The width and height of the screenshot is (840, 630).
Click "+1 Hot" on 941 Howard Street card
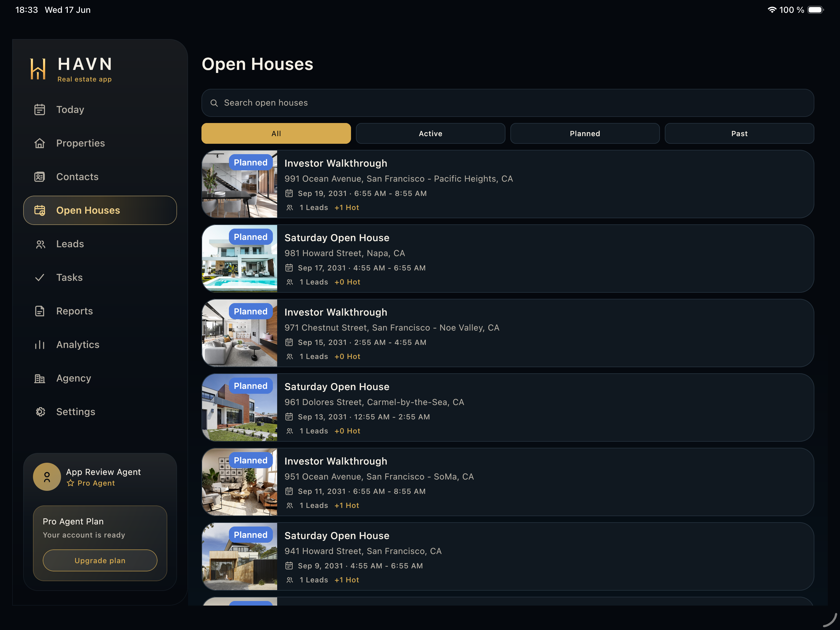point(347,580)
